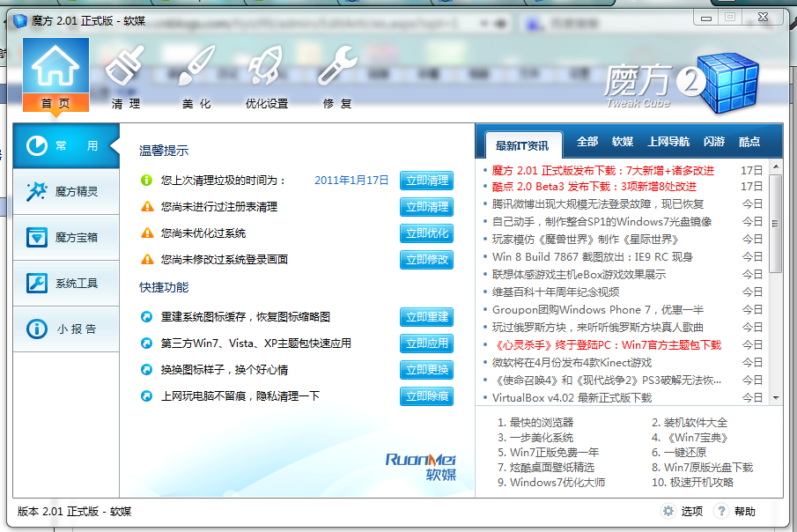Image resolution: width=797 pixels, height=532 pixels.
Task: Click warning icon beside 您尚未优化过系统
Action: coord(147,233)
